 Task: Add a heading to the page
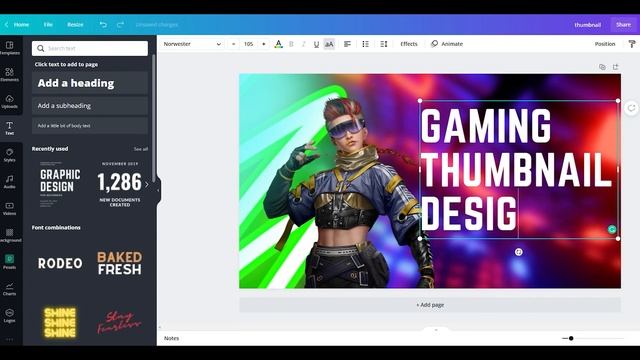(90, 83)
